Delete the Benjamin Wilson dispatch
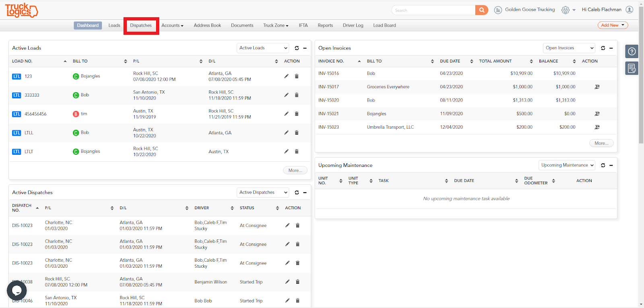644x308 pixels. pos(298,282)
